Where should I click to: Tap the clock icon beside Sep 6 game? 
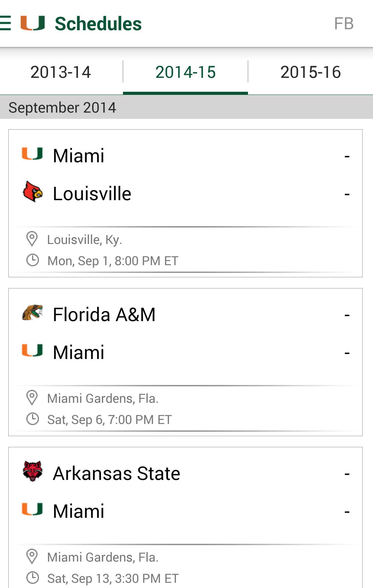33,419
